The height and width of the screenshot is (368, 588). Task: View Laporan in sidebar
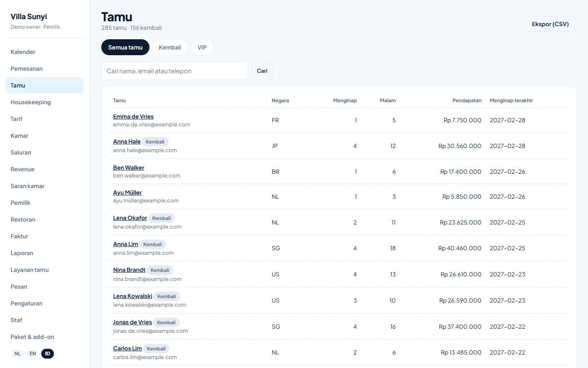[x=45, y=253]
